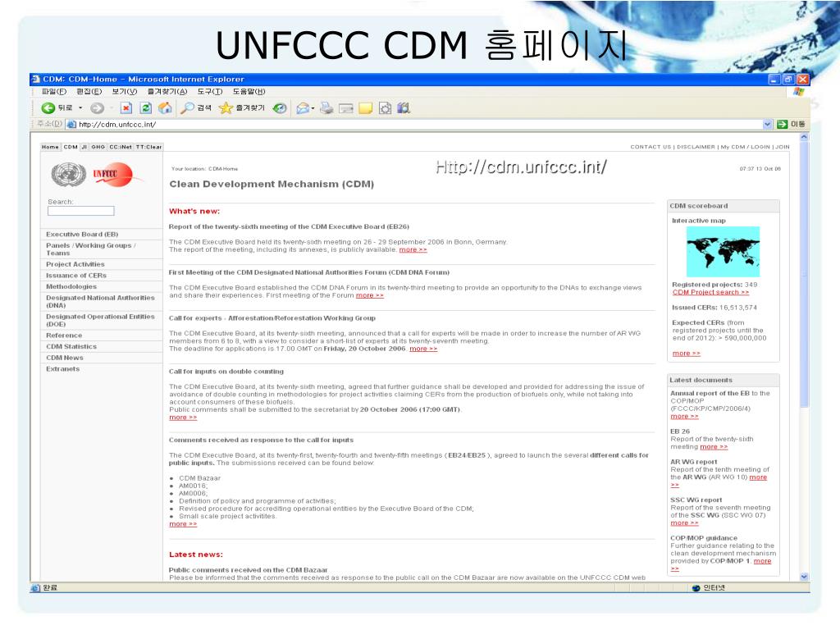
Task: Open the Search (검색) magnifier toolbar button
Action: pyautogui.click(x=195, y=108)
